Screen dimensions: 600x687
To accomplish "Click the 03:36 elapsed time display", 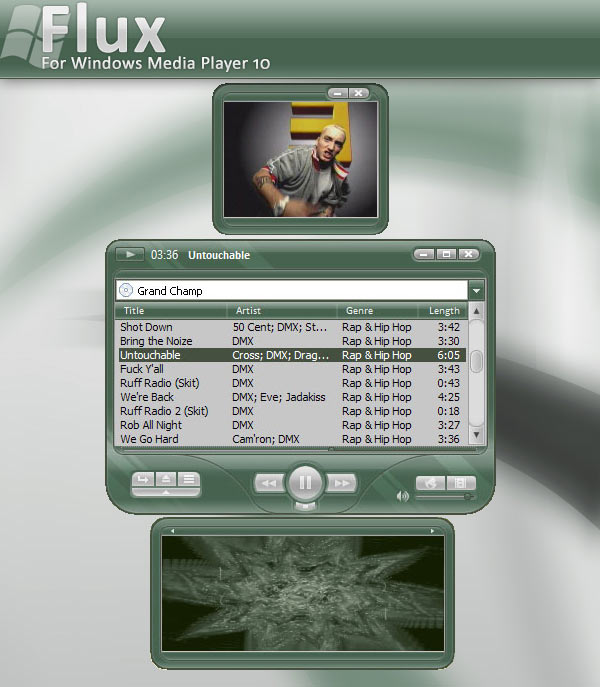I will (x=164, y=255).
